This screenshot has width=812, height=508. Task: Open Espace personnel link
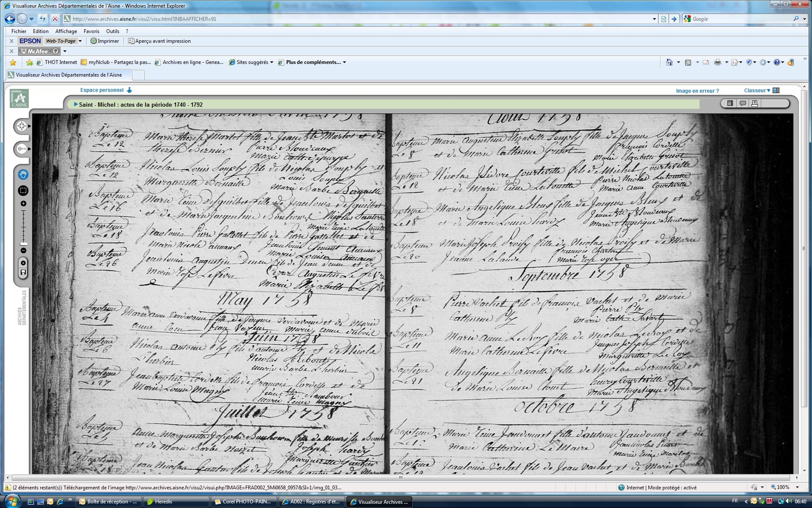pos(102,90)
